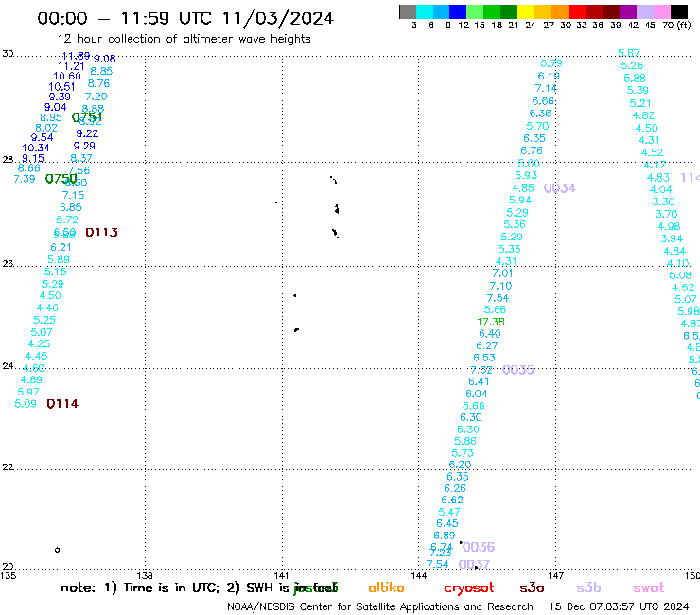Select the wave height value 5.79
Image resolution: width=700 pixels, height=615 pixels.
[551, 63]
